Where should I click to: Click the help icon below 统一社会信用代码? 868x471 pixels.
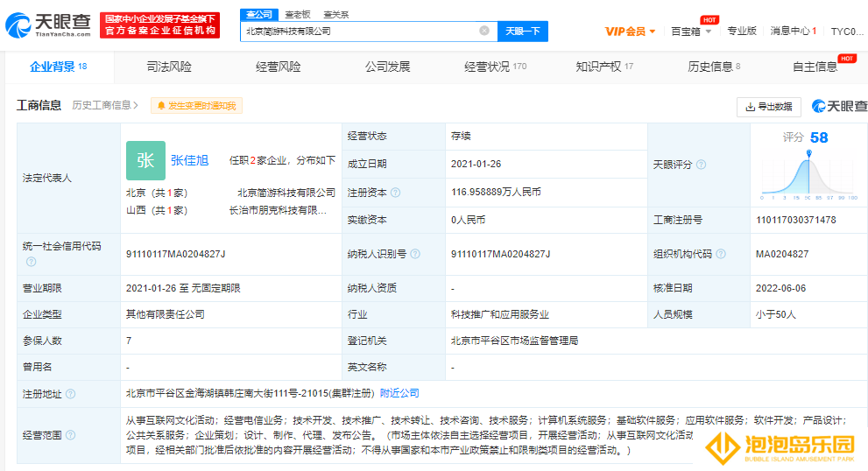pos(31,261)
